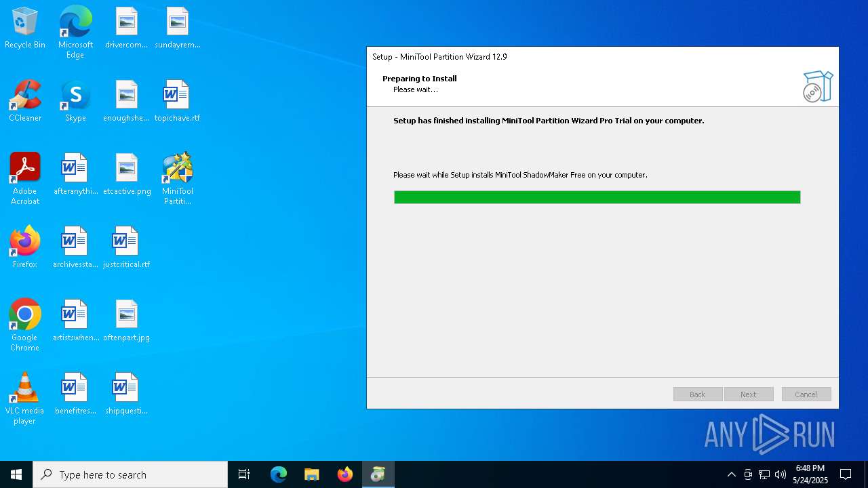
Task: Select the drivercom... image file icon
Action: click(126, 28)
